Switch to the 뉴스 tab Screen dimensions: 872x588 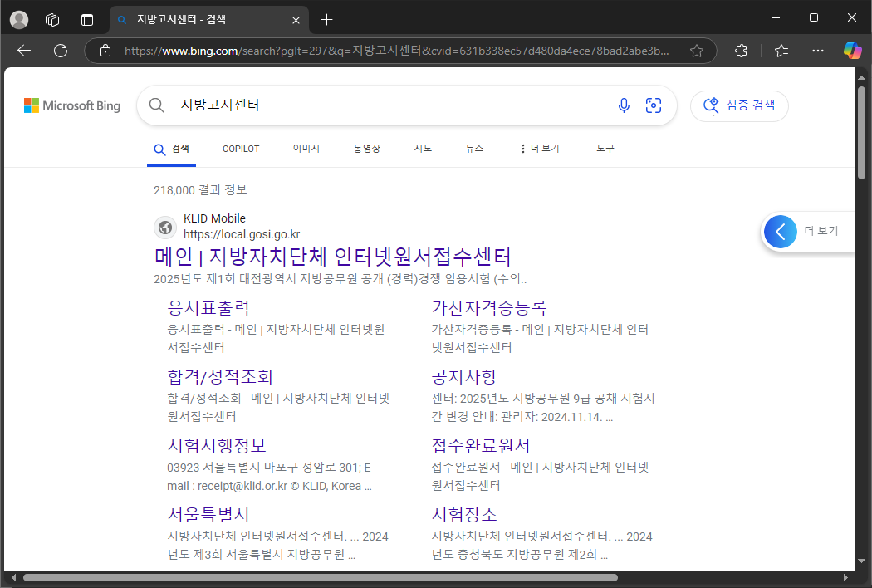tap(474, 149)
